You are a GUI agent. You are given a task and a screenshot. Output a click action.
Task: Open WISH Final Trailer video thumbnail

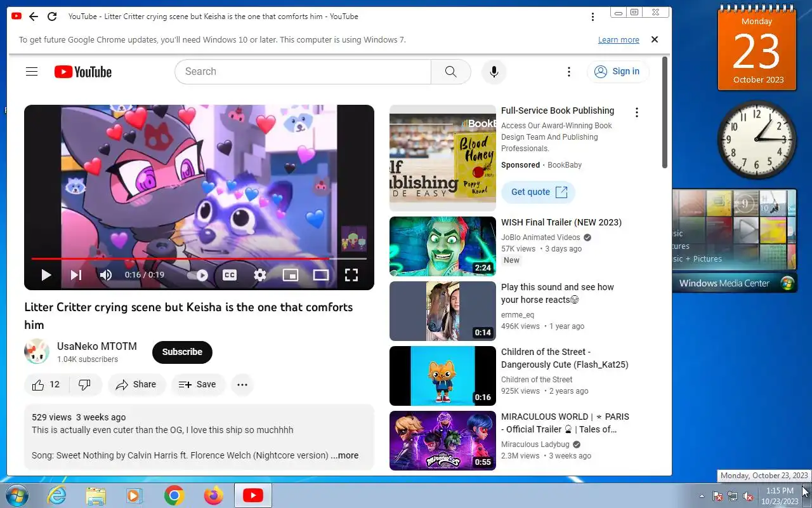(x=443, y=246)
